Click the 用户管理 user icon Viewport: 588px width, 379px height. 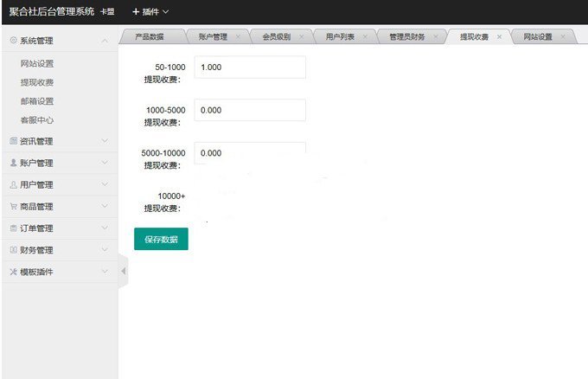coord(13,184)
